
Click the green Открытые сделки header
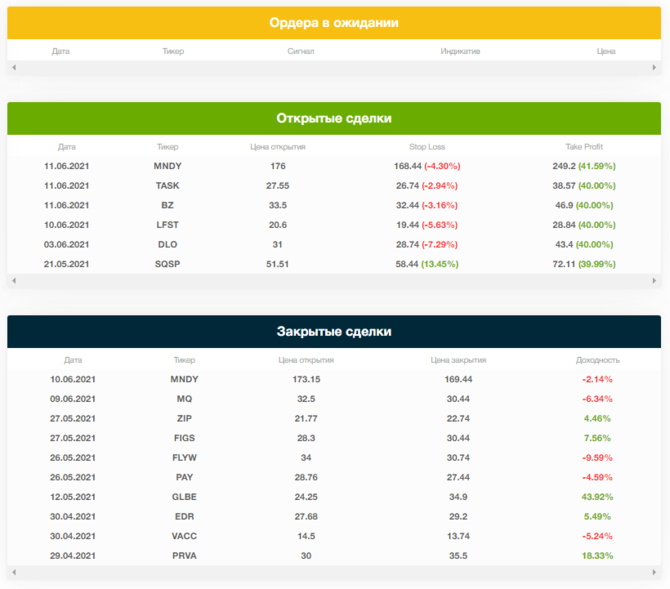[x=334, y=118]
